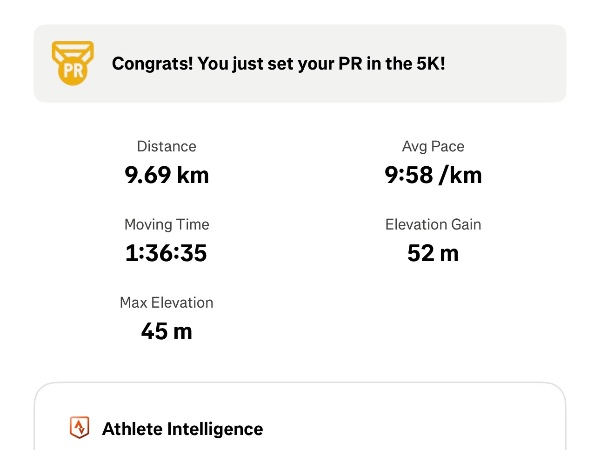Select the Distance stat label
Viewport: 600px width, 450px height.
166,146
